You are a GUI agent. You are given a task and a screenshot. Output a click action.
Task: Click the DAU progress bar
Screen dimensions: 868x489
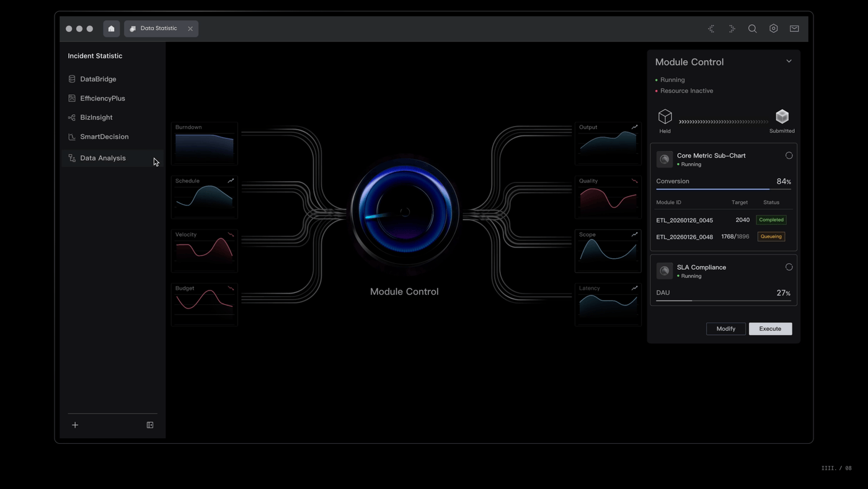click(x=724, y=300)
